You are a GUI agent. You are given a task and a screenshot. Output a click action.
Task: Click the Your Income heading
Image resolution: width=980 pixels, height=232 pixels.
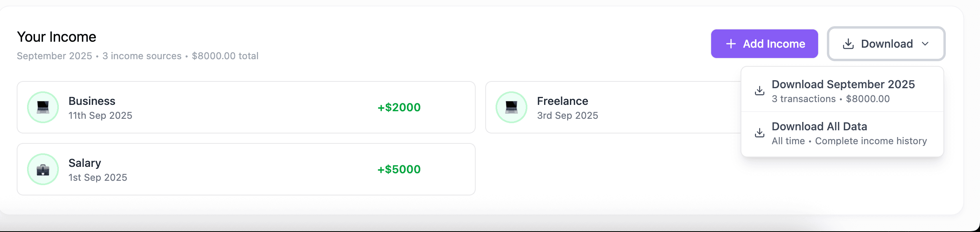pos(56,37)
